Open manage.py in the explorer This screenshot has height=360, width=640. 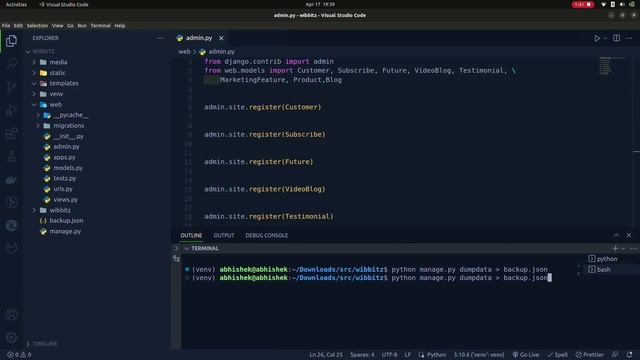coord(65,231)
